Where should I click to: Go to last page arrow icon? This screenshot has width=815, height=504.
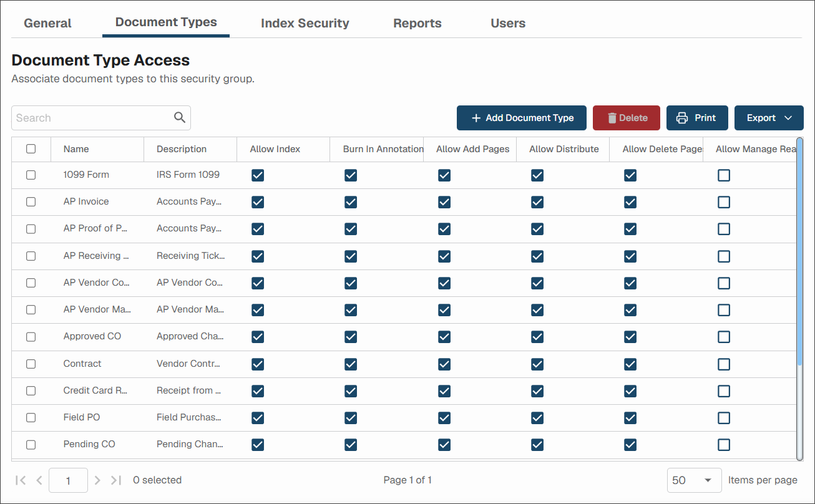coord(116,480)
